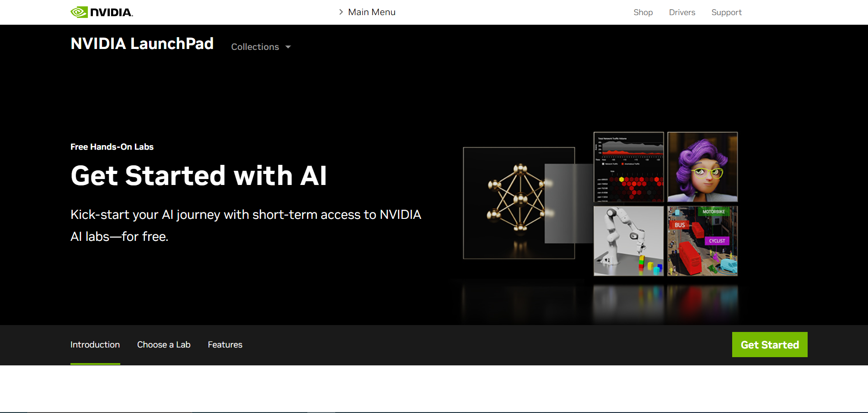Click the robotic arm lab image
Viewport: 868px width, 413px height.
[628, 241]
